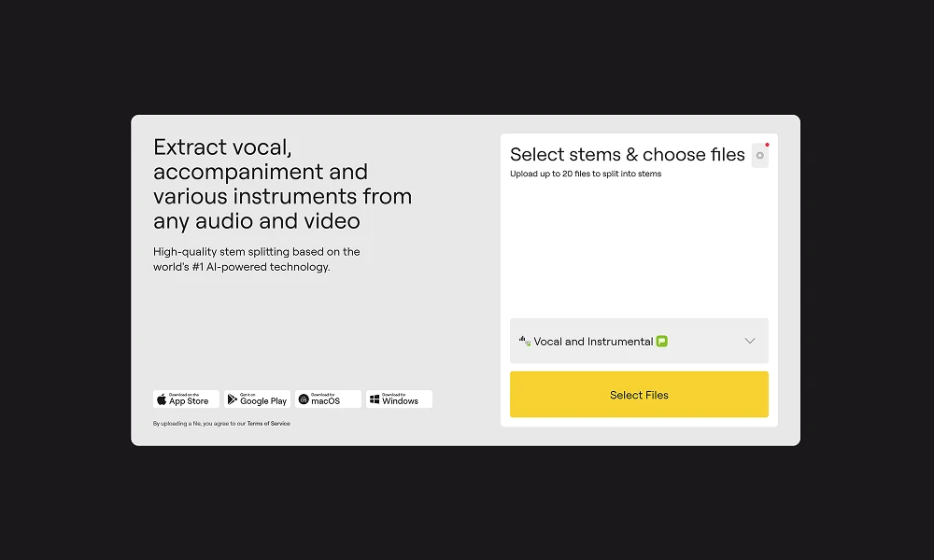Click the Get it on Google Play text
The width and height of the screenshot is (934, 560).
click(x=263, y=400)
